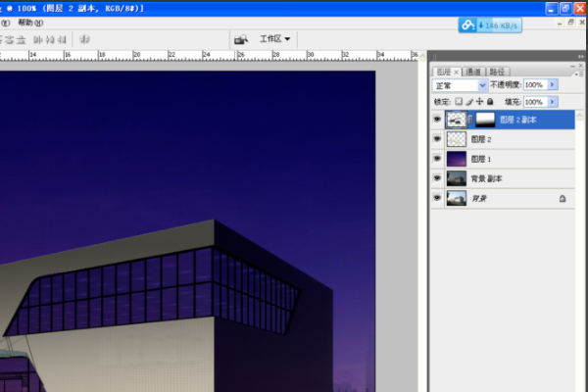Click the 背景 副本 layer thumbnail

[x=457, y=178]
